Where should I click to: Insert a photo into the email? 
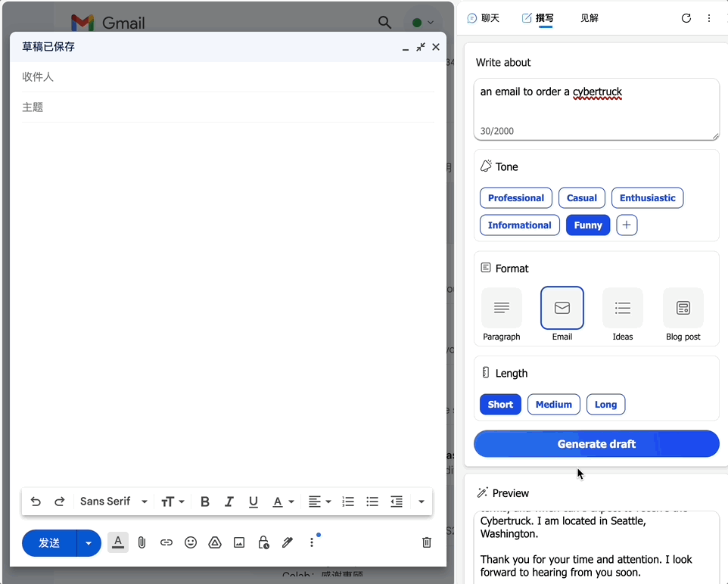coord(238,542)
